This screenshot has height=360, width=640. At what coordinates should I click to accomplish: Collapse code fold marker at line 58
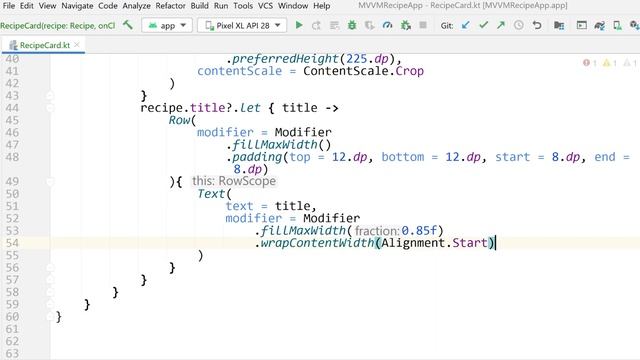pyautogui.click(x=50, y=292)
